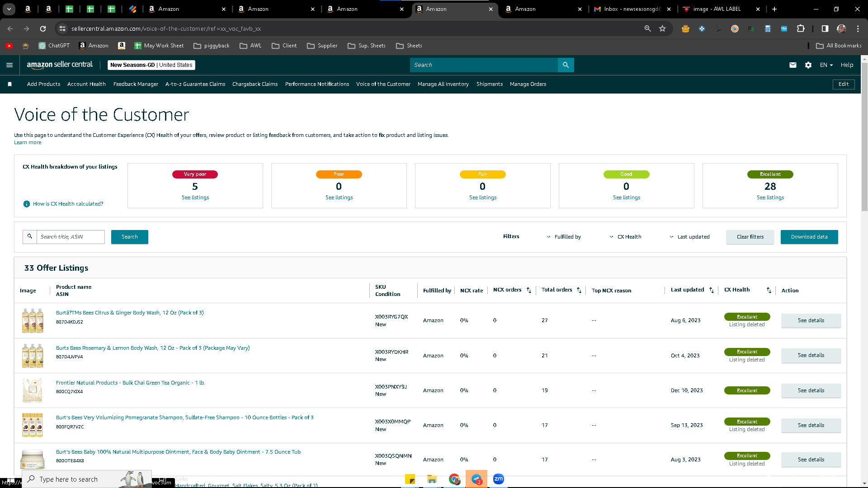Viewport: 868px width, 488px height.
Task: Open the Seller Central hamburger menu
Action: (9, 65)
